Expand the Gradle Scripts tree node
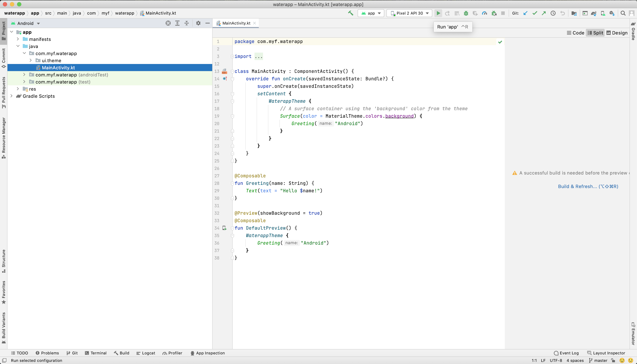The height and width of the screenshot is (364, 637). coord(12,96)
